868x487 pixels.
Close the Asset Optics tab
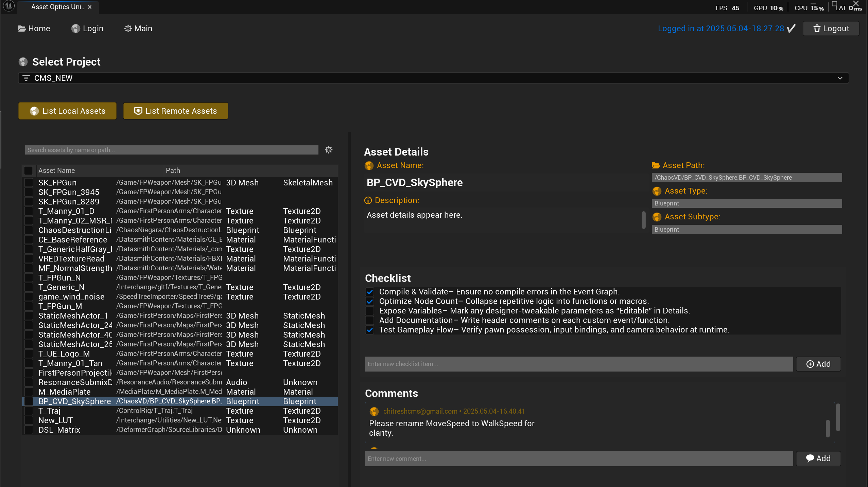[90, 7]
